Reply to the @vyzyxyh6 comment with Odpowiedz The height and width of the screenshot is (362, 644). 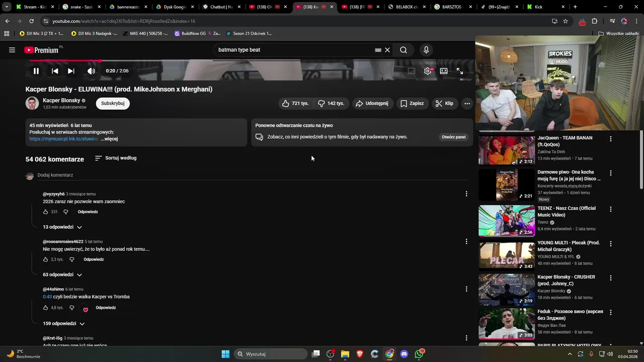click(88, 212)
